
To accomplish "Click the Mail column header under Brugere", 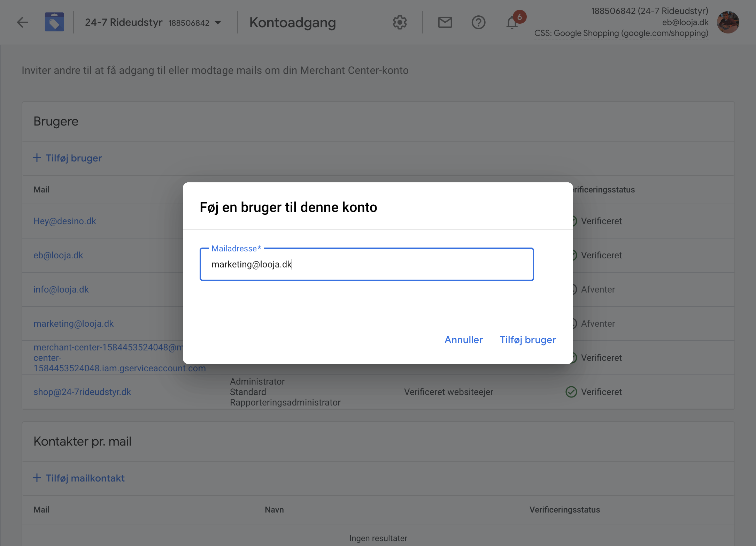I will 41,190.
